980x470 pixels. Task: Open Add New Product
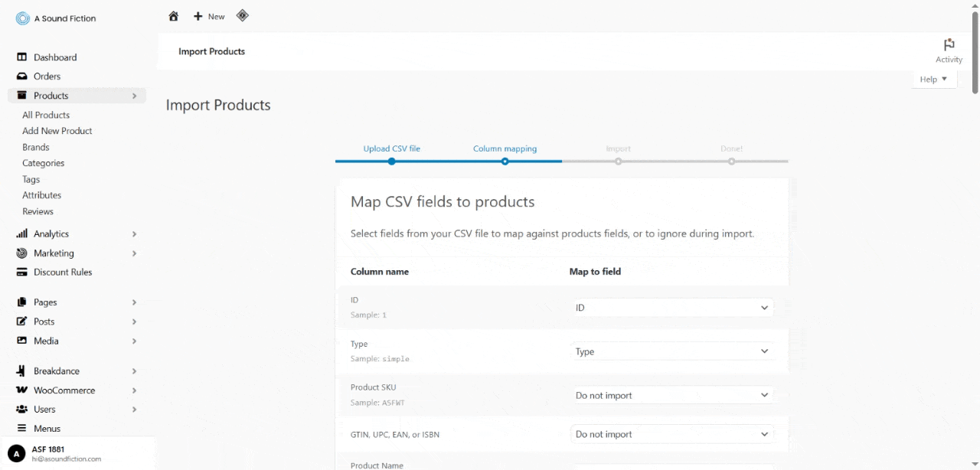coord(56,131)
